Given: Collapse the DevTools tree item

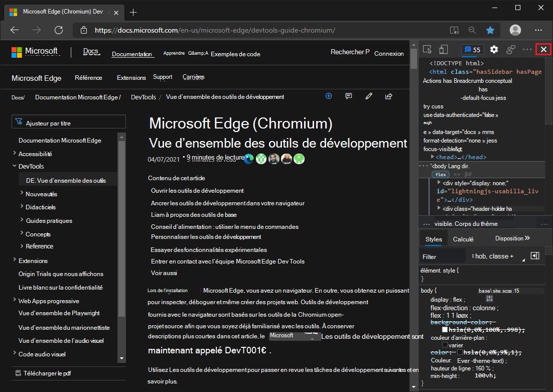Looking at the screenshot, I should click(x=15, y=166).
